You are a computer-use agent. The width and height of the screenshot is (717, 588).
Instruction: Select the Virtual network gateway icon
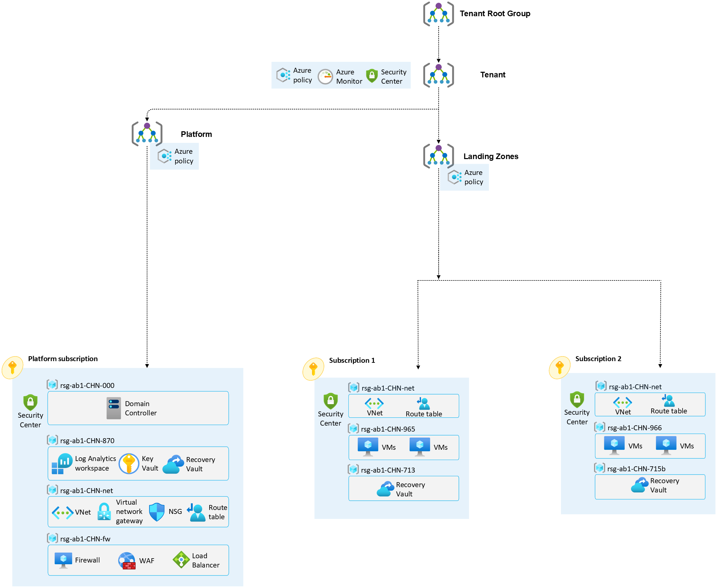(104, 511)
